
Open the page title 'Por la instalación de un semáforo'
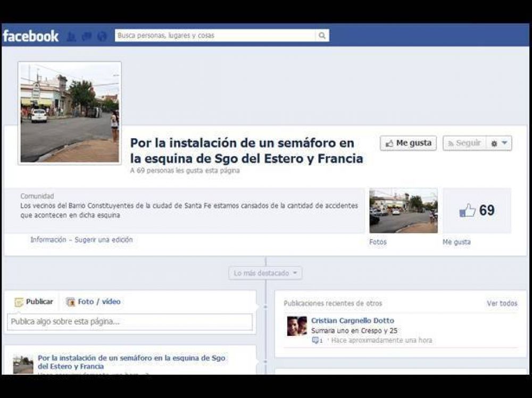[x=247, y=150]
